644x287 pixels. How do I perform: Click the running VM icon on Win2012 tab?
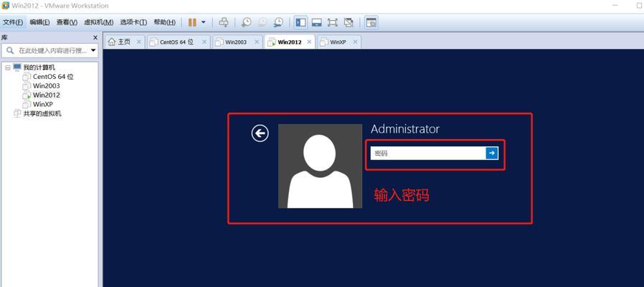271,42
